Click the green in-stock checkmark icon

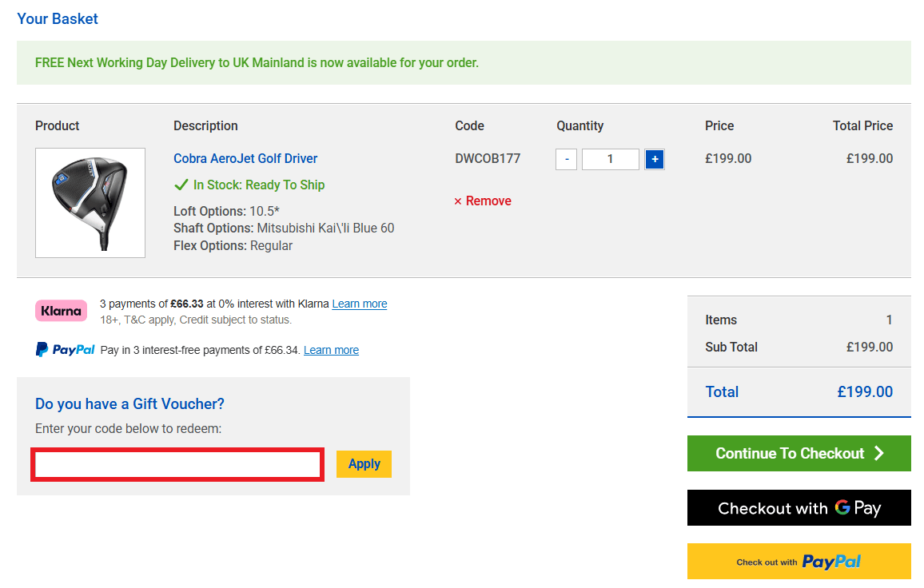point(181,185)
